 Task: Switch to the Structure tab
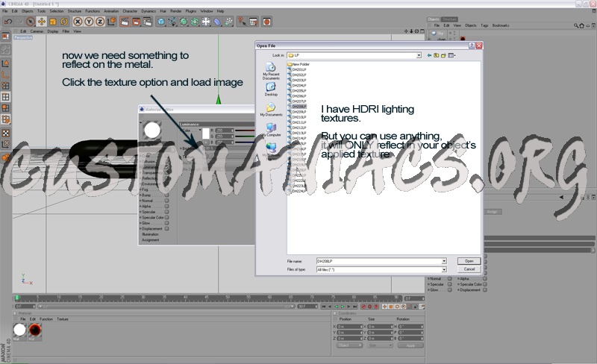point(449,19)
